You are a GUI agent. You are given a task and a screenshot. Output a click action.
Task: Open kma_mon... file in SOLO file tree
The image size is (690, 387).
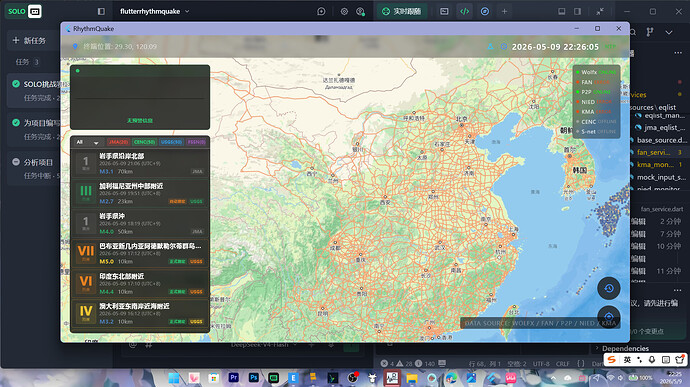(x=655, y=165)
